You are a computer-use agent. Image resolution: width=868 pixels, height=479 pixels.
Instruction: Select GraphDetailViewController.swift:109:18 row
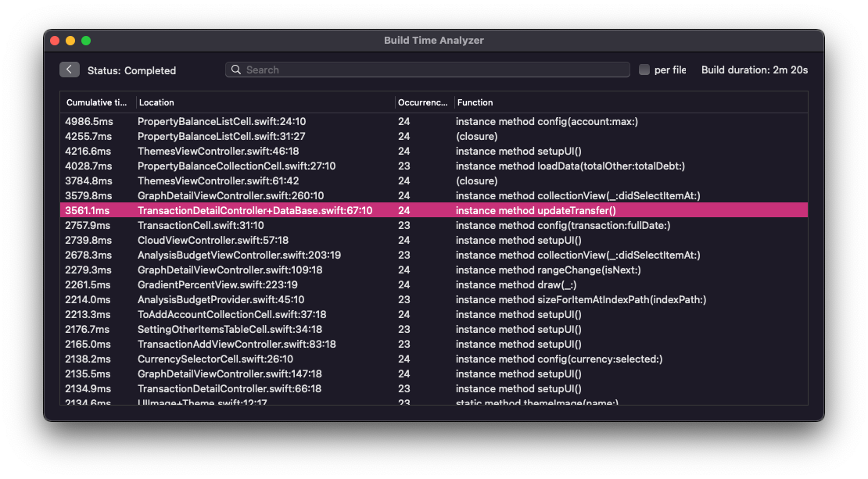click(434, 270)
